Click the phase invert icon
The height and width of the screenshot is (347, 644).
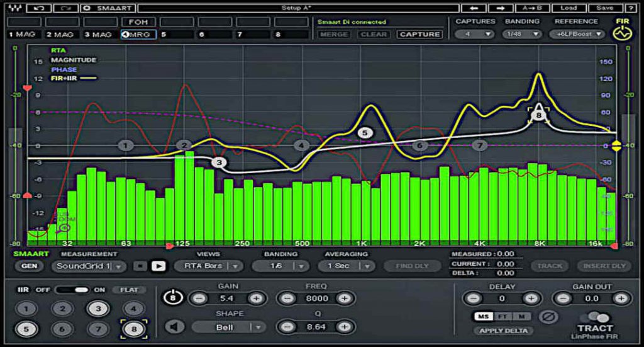click(549, 316)
